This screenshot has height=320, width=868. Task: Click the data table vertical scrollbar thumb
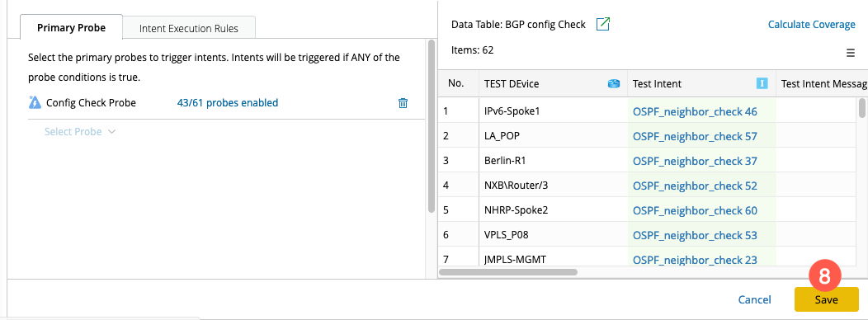click(862, 109)
